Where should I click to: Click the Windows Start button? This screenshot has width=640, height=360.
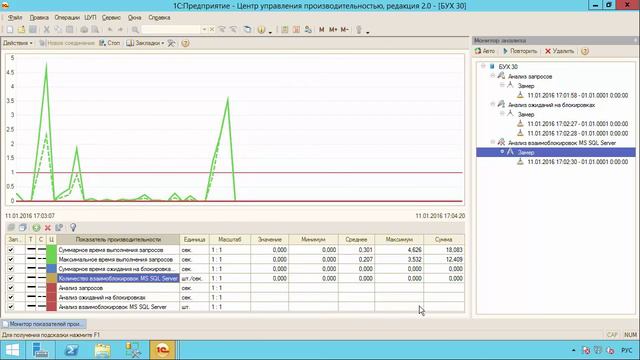[x=12, y=350]
